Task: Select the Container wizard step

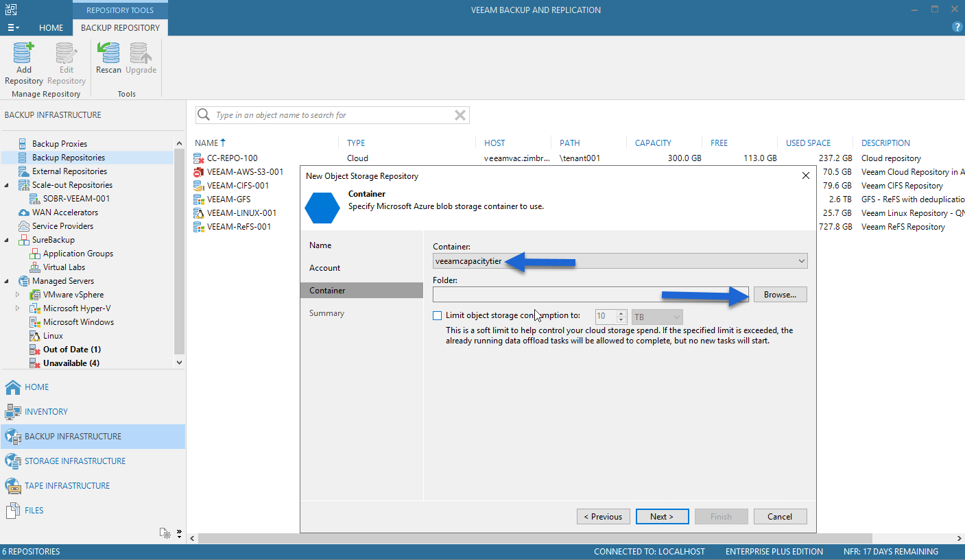Action: 362,291
